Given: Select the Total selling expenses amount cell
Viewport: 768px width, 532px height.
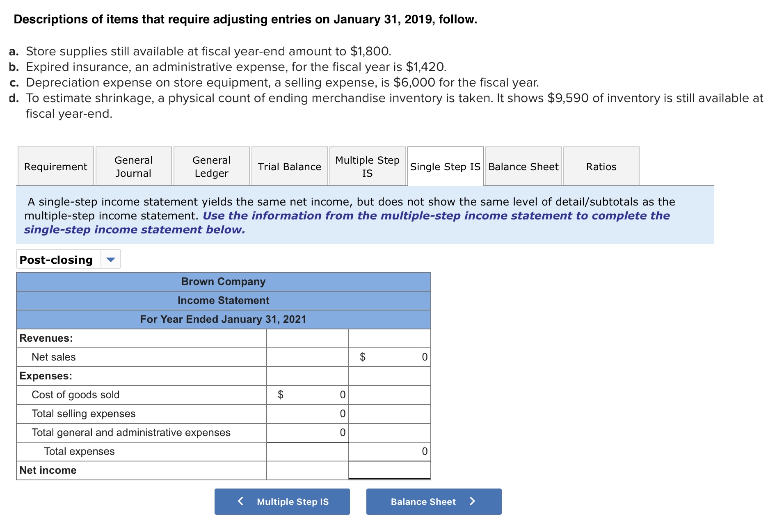Looking at the screenshot, I should point(308,414).
